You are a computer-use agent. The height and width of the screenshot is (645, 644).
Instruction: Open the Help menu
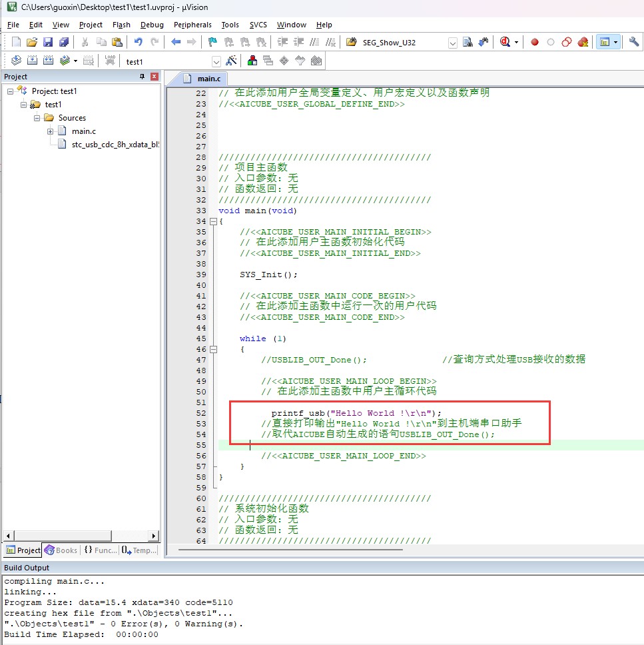pos(324,25)
